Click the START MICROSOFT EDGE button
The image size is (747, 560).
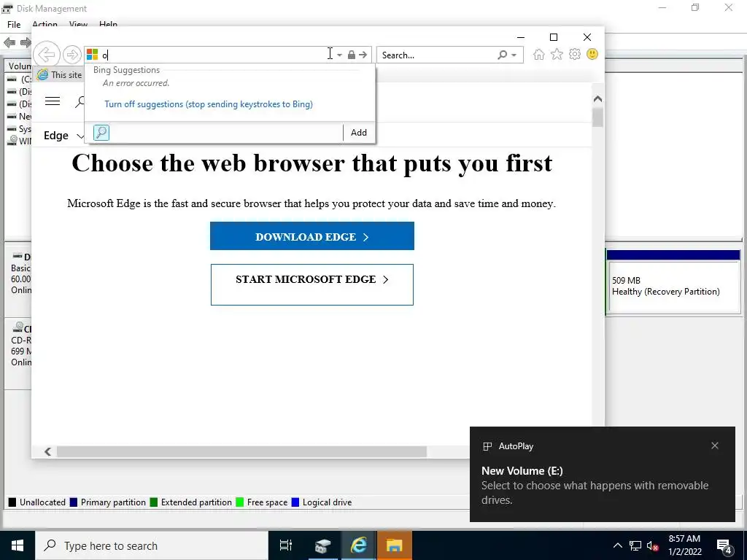pos(312,284)
